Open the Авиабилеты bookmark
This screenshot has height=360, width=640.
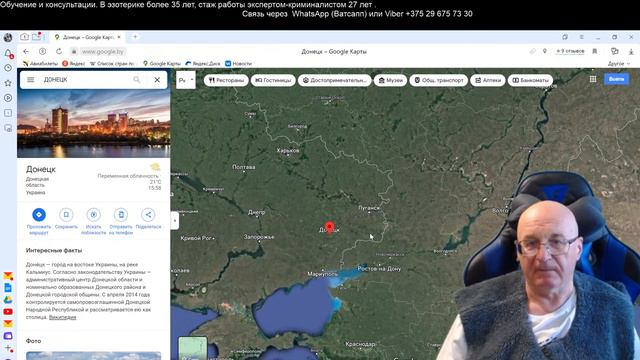tap(40, 64)
